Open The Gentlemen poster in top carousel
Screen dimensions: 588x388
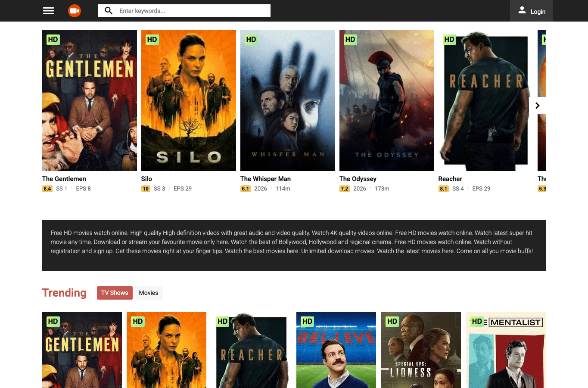coord(90,100)
